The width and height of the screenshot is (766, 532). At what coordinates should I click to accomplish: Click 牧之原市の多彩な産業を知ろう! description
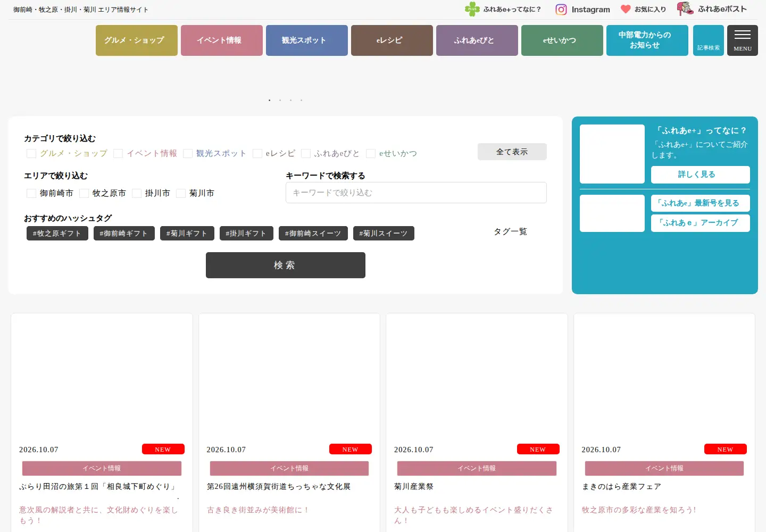pos(639,510)
